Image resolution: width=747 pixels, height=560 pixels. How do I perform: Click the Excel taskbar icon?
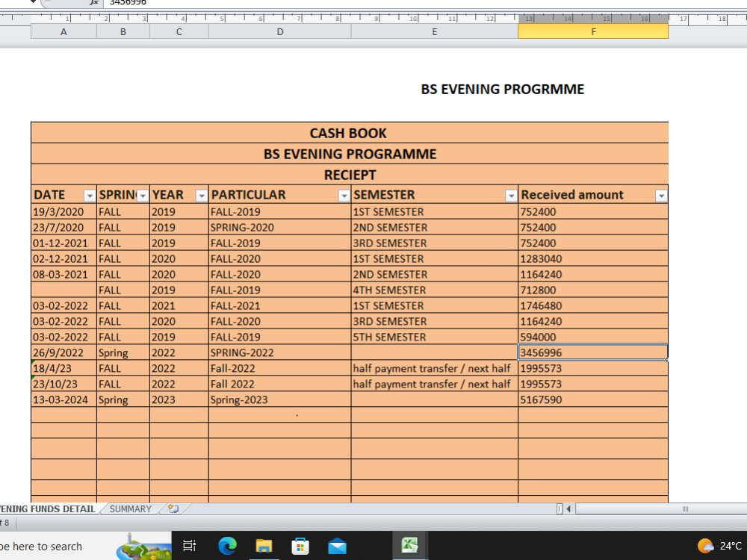[x=409, y=546]
